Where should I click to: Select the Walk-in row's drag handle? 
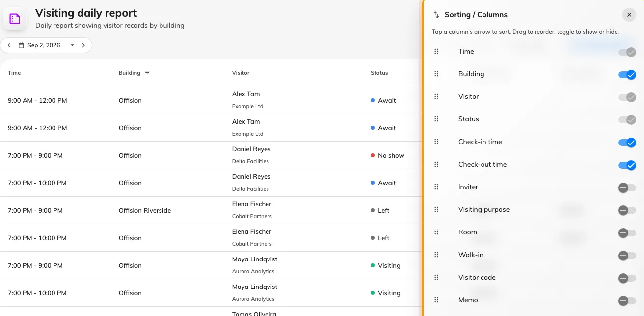(x=436, y=255)
